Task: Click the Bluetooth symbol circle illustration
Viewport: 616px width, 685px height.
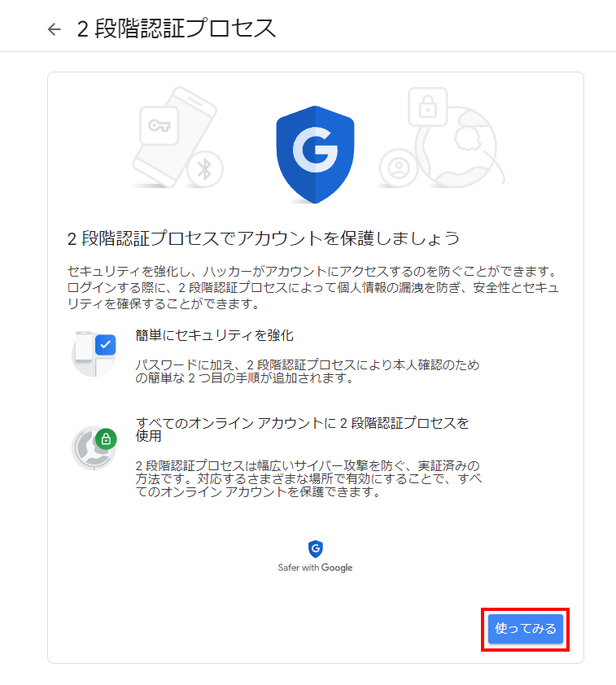Action: (204, 169)
